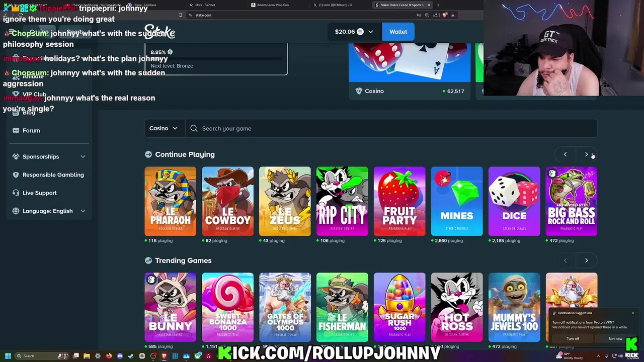The height and width of the screenshot is (362, 644).
Task: Open Le Zeus game thumbnail
Action: pyautogui.click(x=285, y=201)
